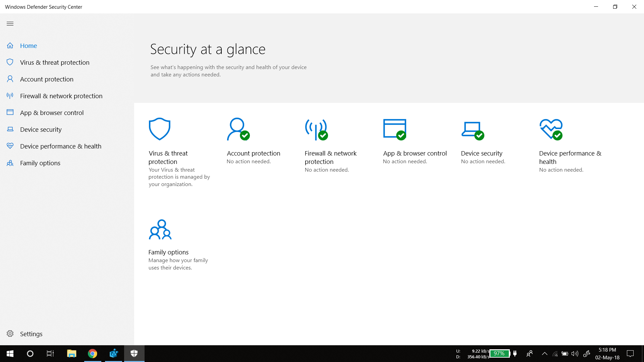Click the 5:18 PM clock in taskbar
644x362 pixels.
point(607,350)
